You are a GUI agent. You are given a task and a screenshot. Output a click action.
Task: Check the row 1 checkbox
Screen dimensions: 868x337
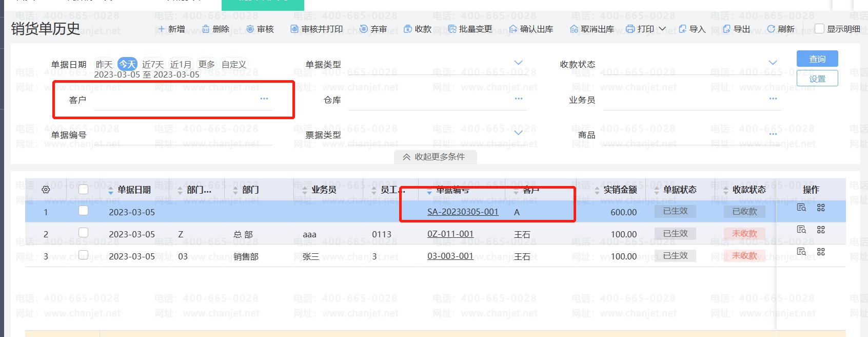coord(83,211)
